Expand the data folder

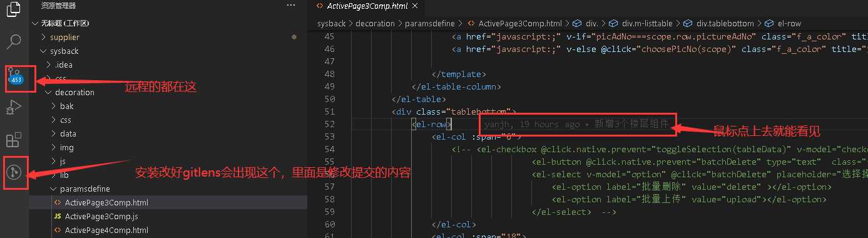[x=54, y=133]
